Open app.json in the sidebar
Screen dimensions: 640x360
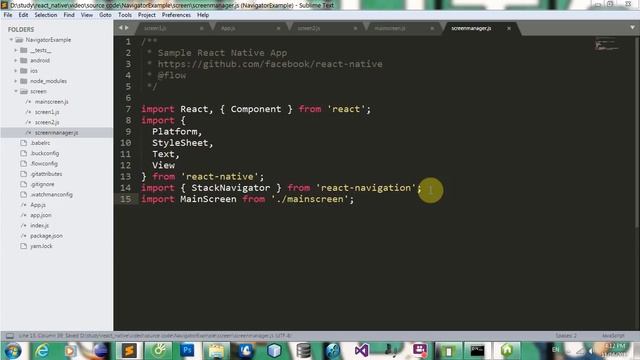(40, 215)
